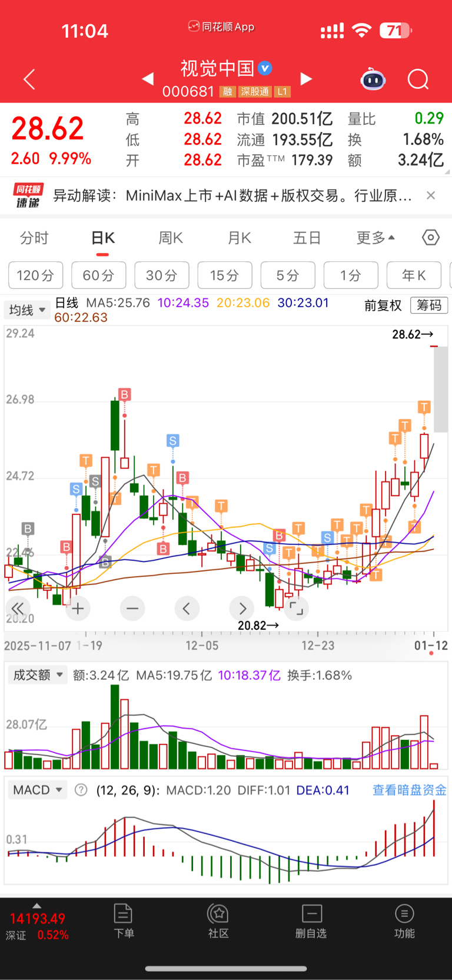Choose the 15分 period button
The width and height of the screenshot is (452, 980).
pyautogui.click(x=225, y=275)
